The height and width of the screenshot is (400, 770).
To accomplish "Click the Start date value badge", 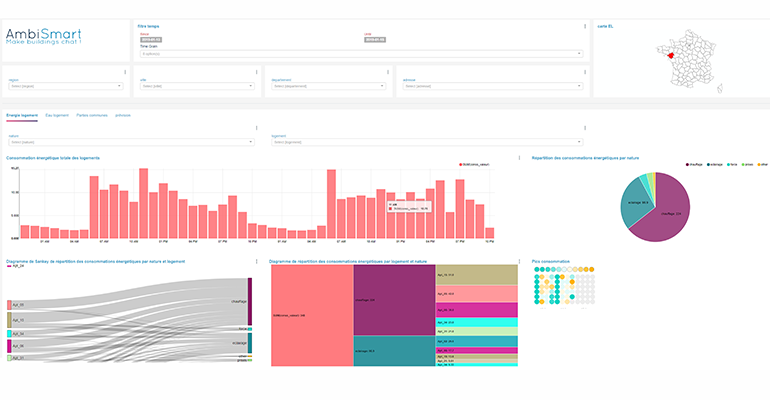I will (150, 39).
